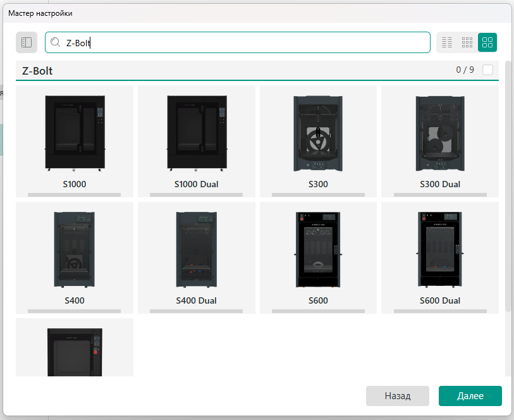Image resolution: width=514 pixels, height=420 pixels.
Task: Click the S600 label
Action: [x=318, y=300]
